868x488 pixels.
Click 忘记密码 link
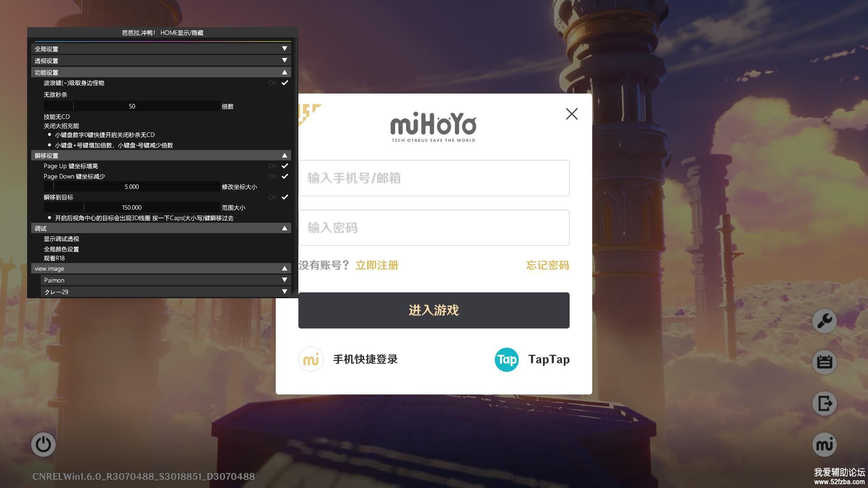click(547, 265)
